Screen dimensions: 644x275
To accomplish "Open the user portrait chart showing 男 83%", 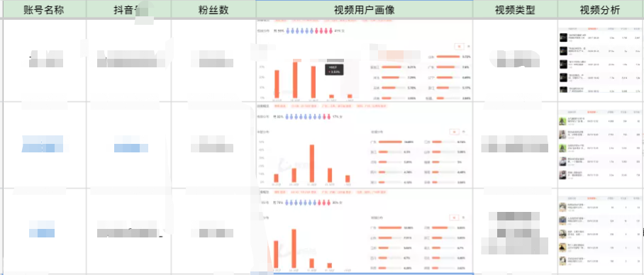I will [365, 145].
